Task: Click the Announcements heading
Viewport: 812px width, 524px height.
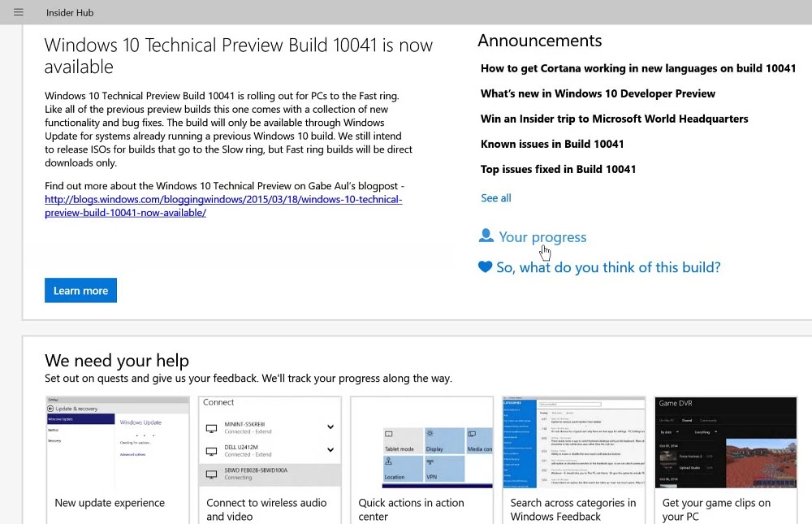Action: (x=540, y=41)
